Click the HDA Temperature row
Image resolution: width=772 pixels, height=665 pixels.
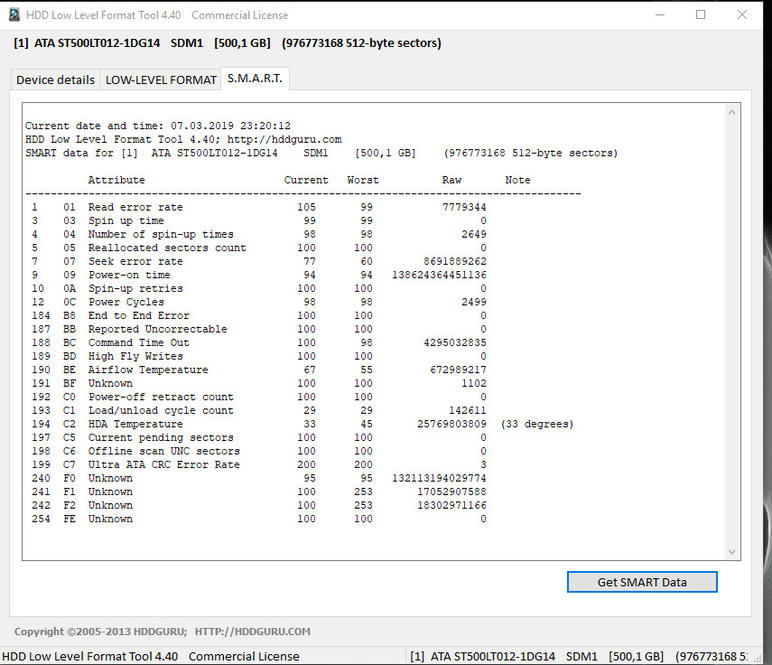point(302,424)
